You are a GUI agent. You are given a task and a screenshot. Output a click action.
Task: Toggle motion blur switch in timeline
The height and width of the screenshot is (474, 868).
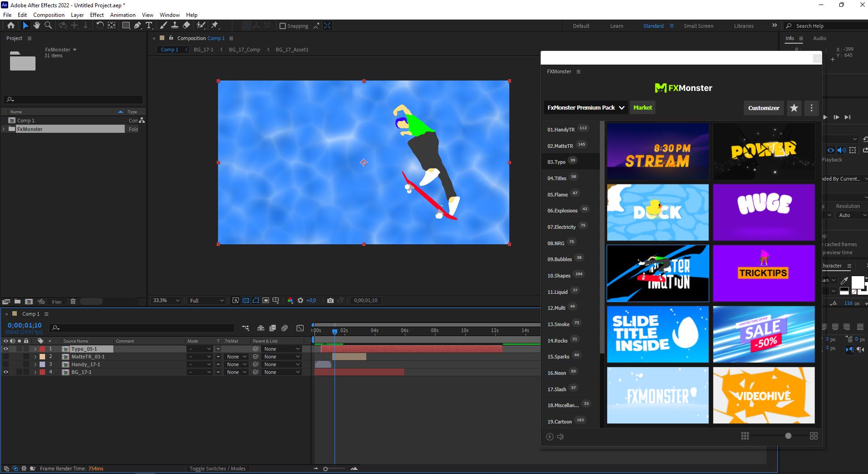(284, 328)
